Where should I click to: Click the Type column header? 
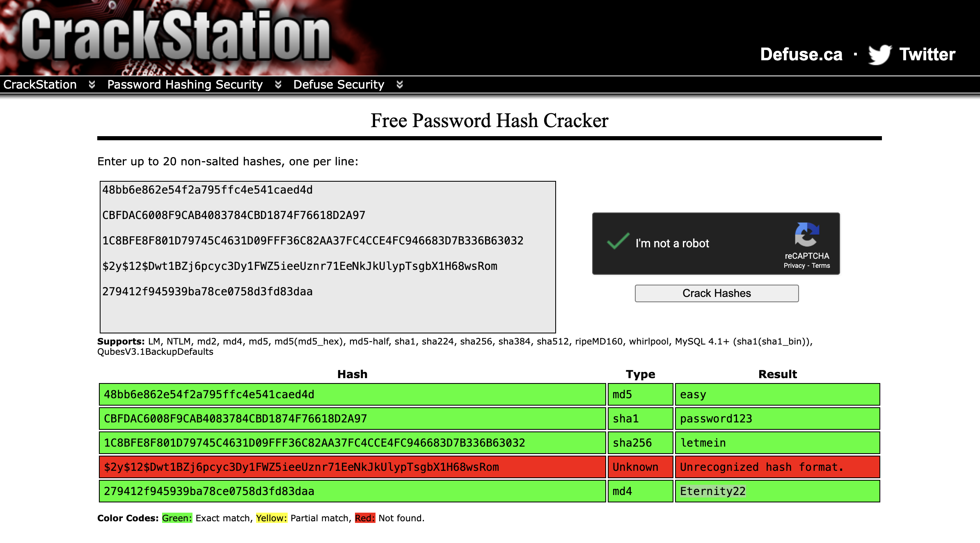[641, 374]
